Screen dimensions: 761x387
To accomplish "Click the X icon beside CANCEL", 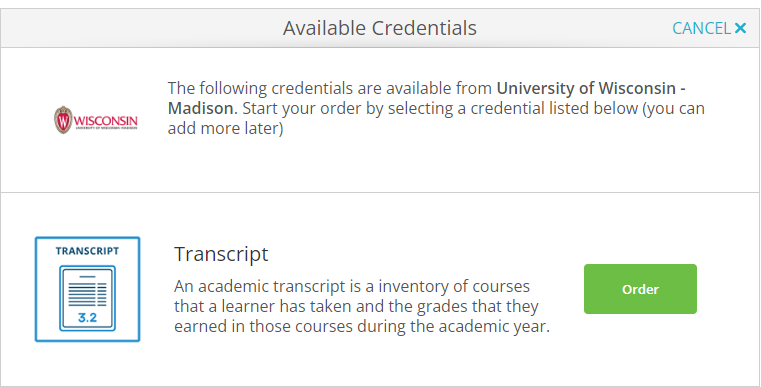I will [740, 28].
